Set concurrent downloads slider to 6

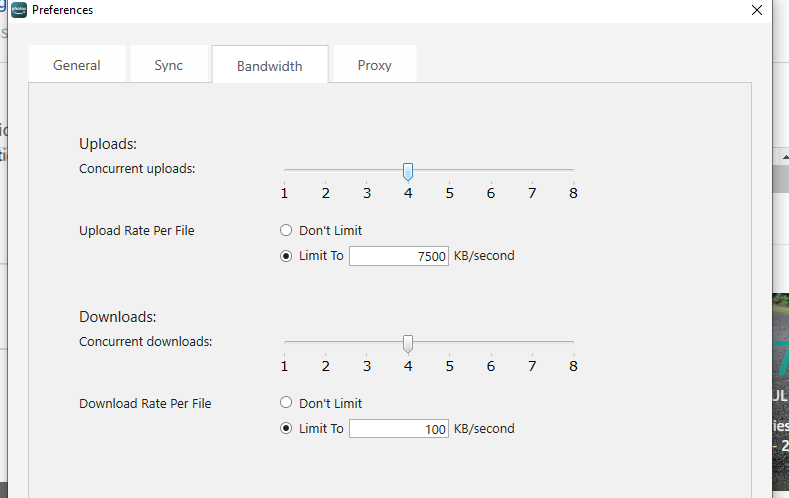click(x=491, y=343)
